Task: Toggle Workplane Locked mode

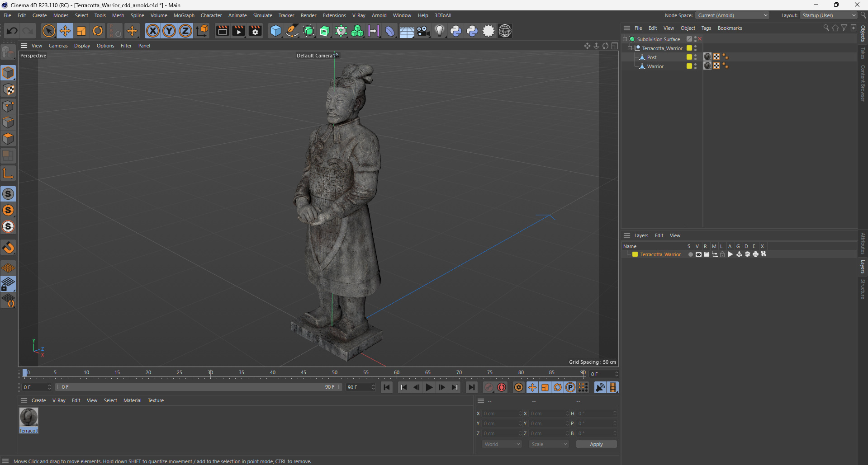Action: 9,284
